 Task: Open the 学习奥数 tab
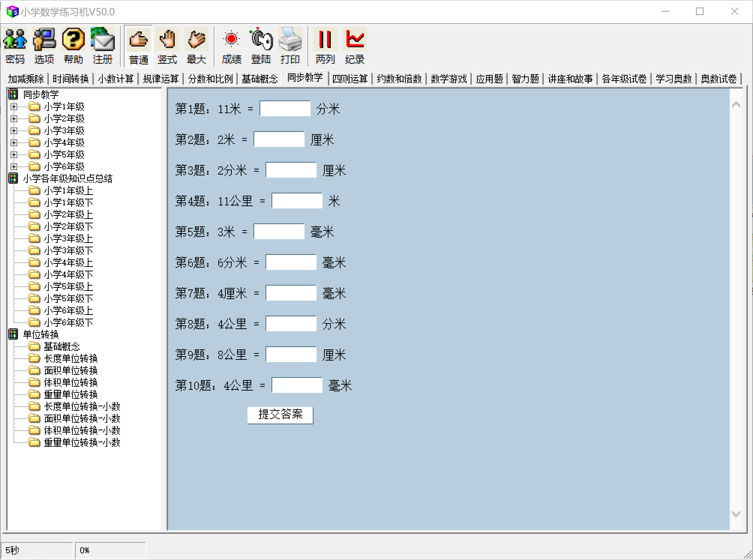tap(673, 79)
